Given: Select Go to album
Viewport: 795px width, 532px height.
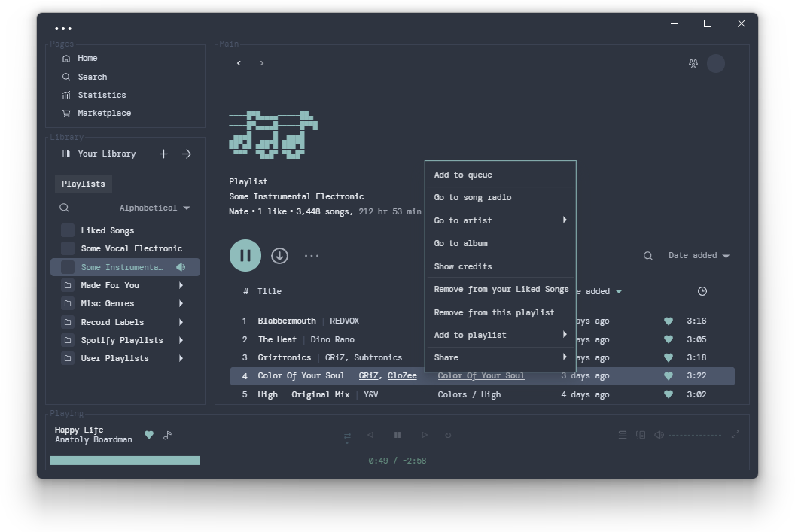Looking at the screenshot, I should tap(501, 244).
